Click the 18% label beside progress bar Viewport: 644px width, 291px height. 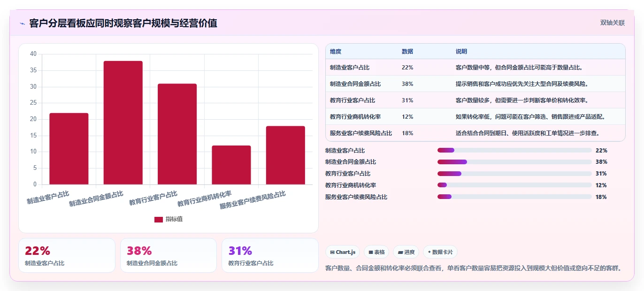tap(601, 197)
